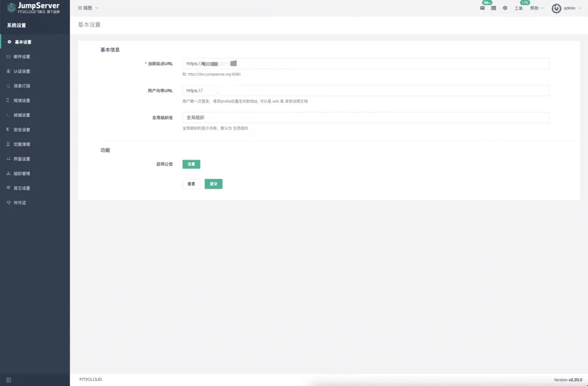This screenshot has width=588, height=386.
Task: Open the admin account dropdown arrow
Action: (x=580, y=8)
